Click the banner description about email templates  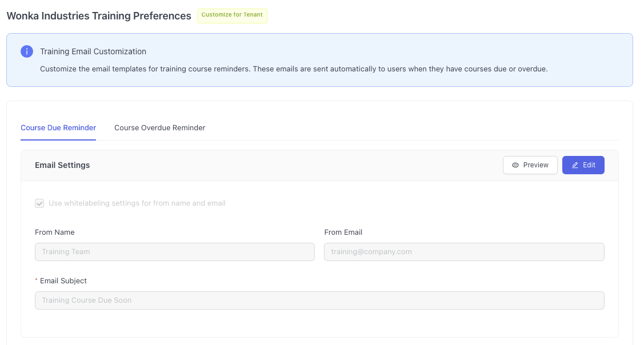293,69
